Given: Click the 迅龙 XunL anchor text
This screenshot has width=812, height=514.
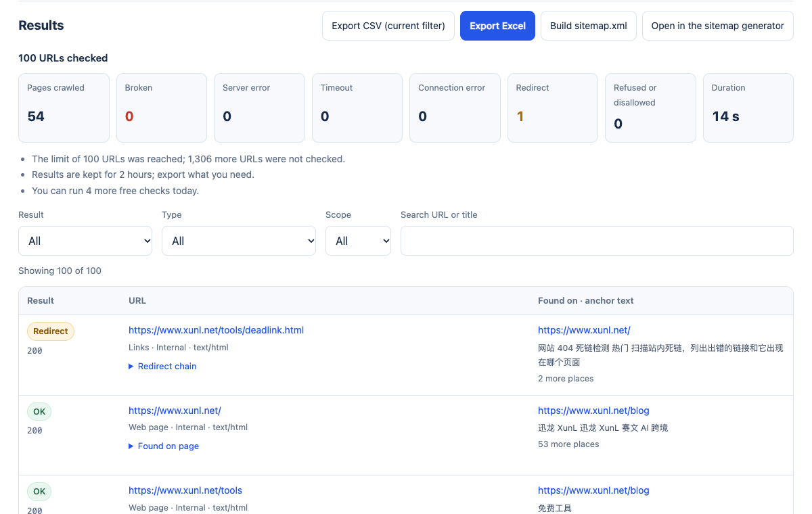Looking at the screenshot, I should coord(603,428).
